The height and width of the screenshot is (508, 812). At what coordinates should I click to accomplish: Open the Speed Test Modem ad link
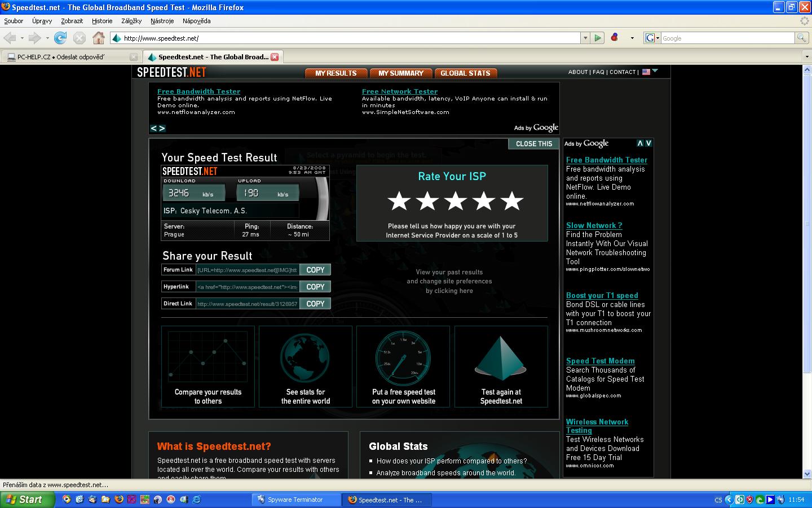click(x=601, y=361)
